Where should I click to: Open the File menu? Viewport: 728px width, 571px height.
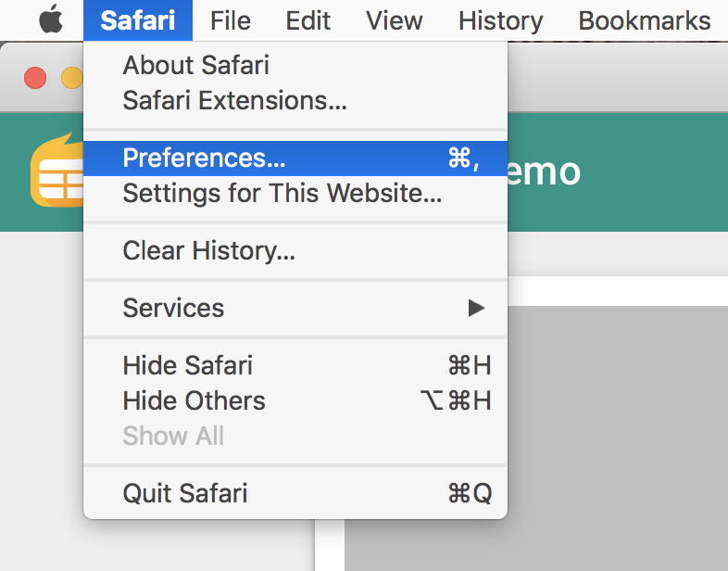(x=231, y=20)
